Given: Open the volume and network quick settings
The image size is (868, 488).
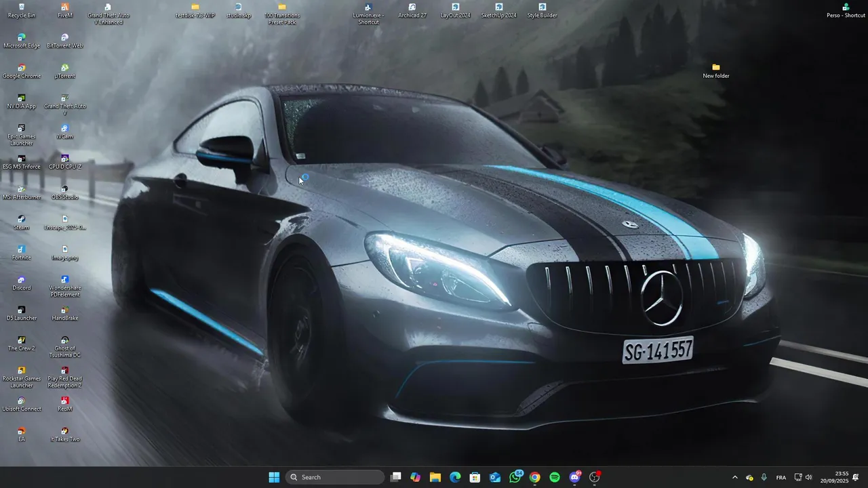Looking at the screenshot, I should (804, 477).
